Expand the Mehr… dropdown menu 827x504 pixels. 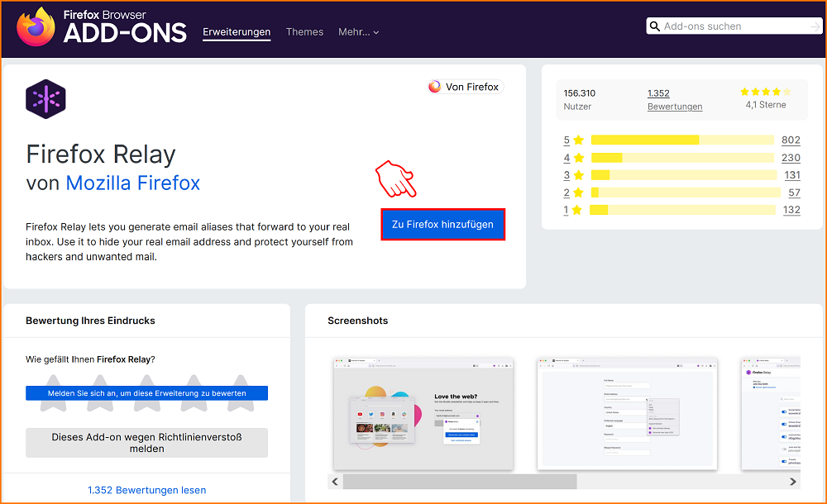click(359, 31)
